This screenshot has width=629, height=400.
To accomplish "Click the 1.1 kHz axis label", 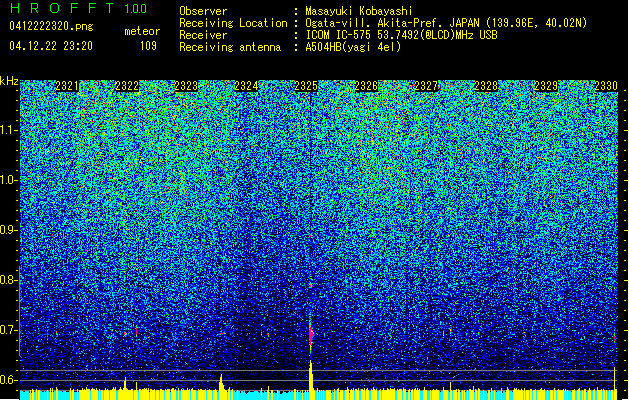I will click(8, 130).
